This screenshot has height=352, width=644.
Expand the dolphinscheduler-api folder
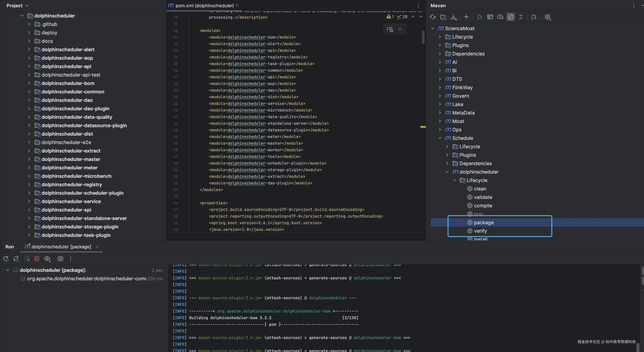coord(29,66)
